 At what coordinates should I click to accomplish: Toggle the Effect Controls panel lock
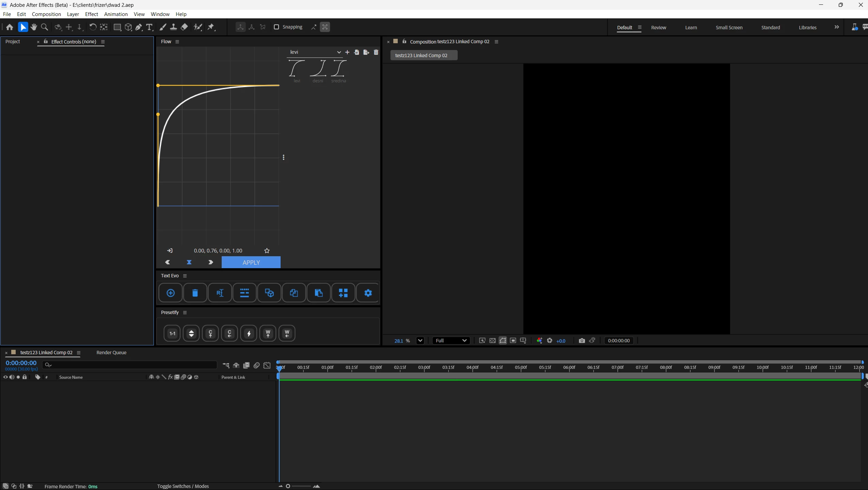(x=46, y=42)
